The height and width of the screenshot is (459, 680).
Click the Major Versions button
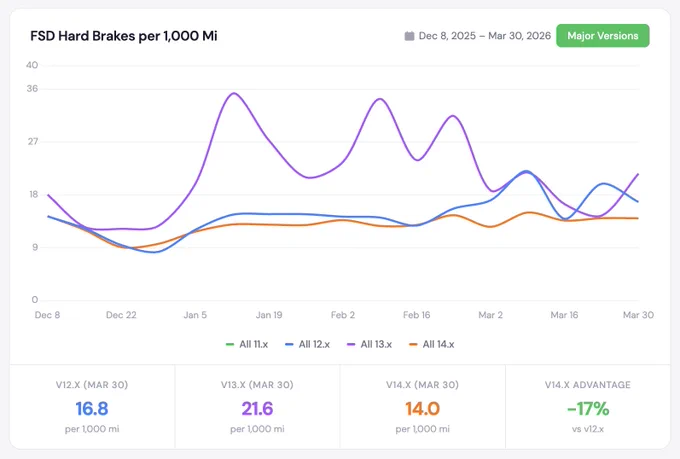pos(603,36)
